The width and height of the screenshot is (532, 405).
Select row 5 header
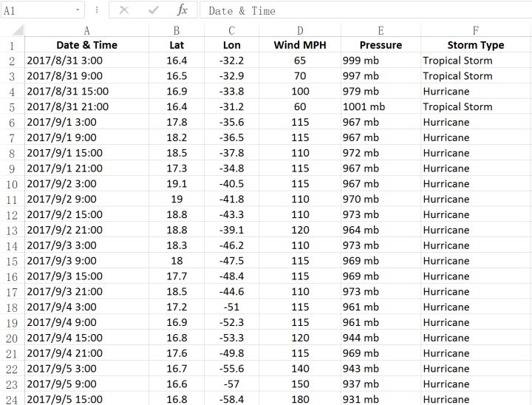pyautogui.click(x=13, y=106)
